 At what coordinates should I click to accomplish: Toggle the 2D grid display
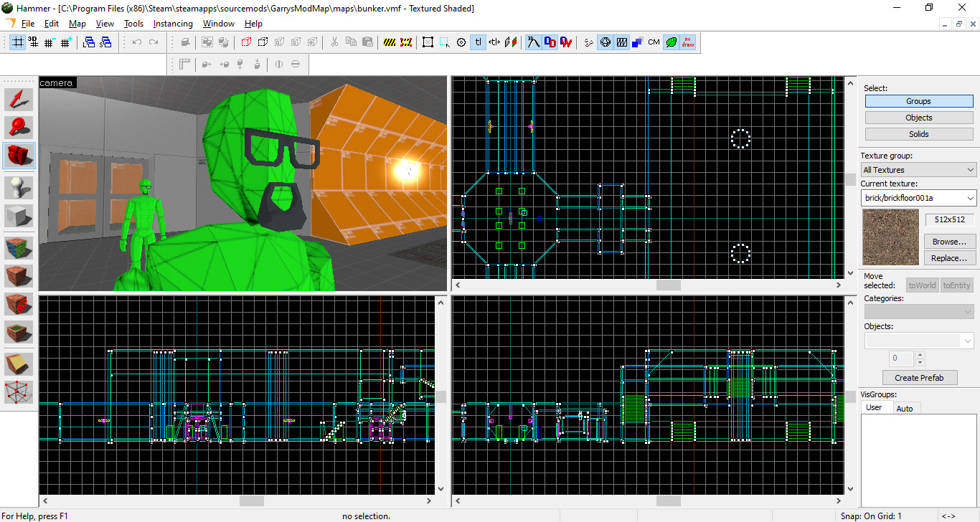pos(17,42)
